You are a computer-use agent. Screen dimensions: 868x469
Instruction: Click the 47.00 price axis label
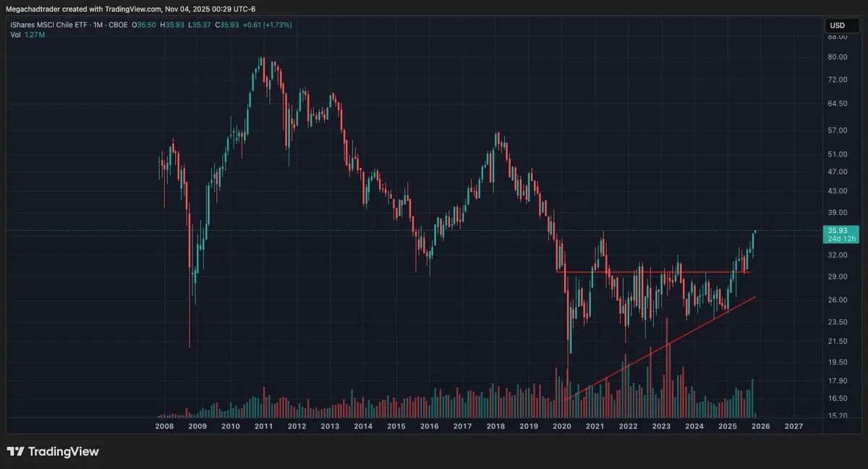pos(838,172)
